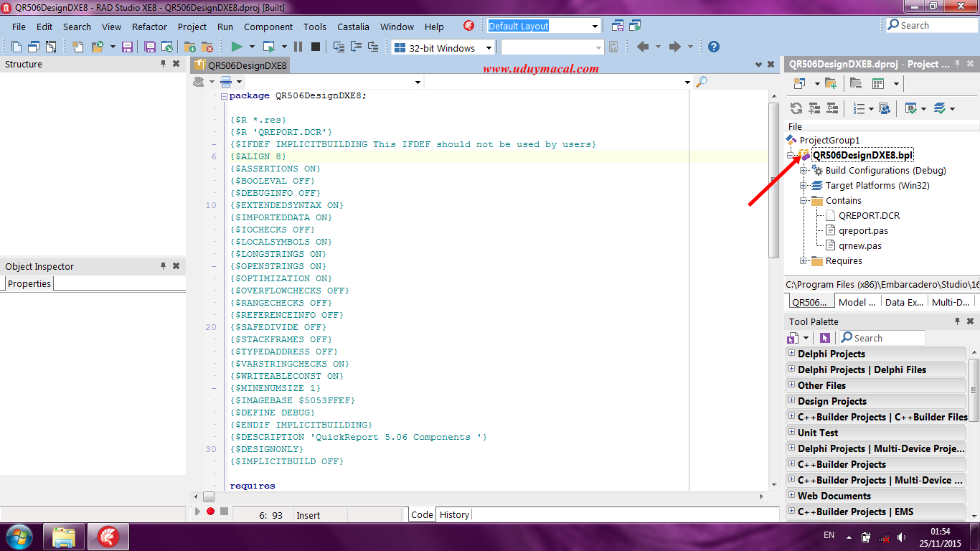Click the Tool Palette cursor arrow icon

tap(825, 338)
